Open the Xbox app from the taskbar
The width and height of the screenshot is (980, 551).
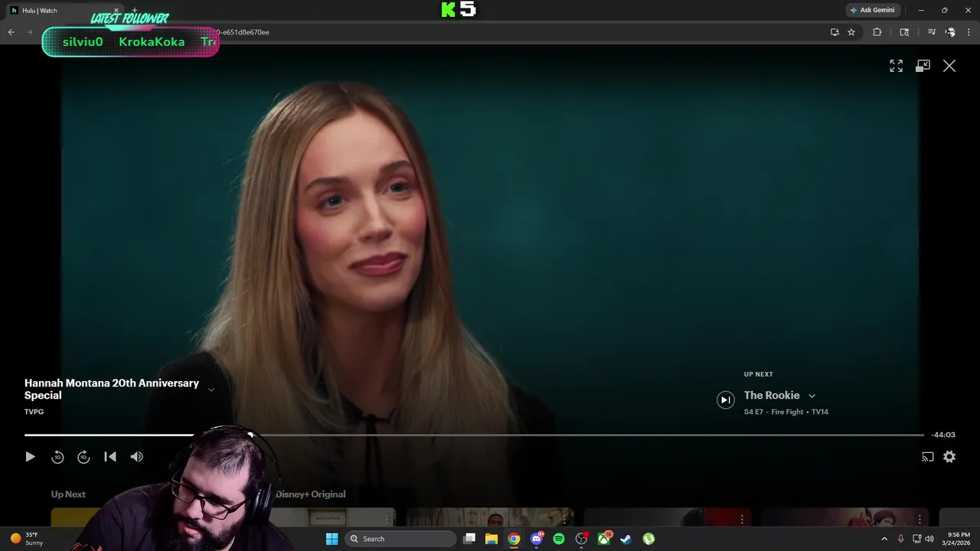point(604,539)
